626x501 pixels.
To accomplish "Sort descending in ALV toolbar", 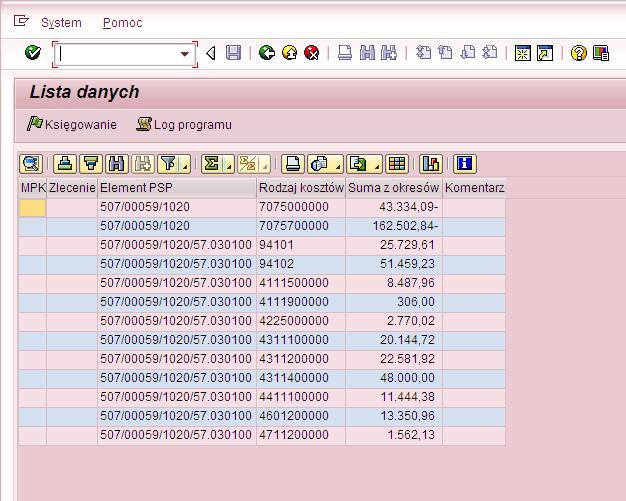I will (x=91, y=164).
